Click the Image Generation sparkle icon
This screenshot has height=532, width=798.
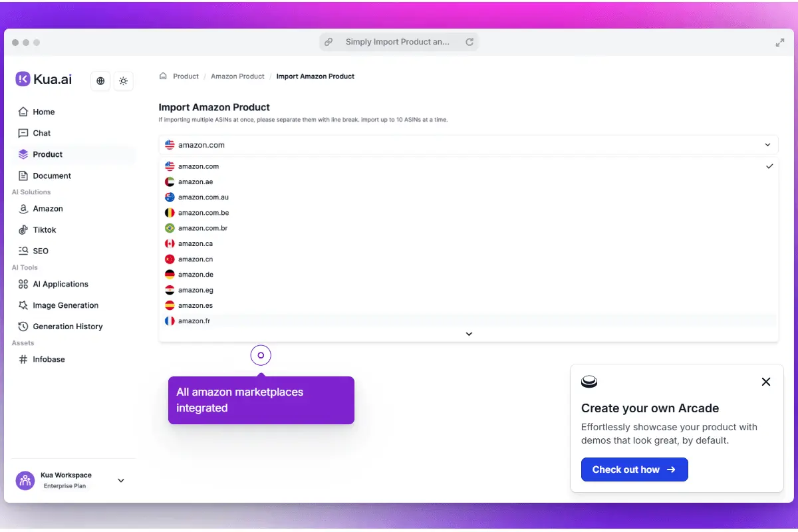(23, 305)
